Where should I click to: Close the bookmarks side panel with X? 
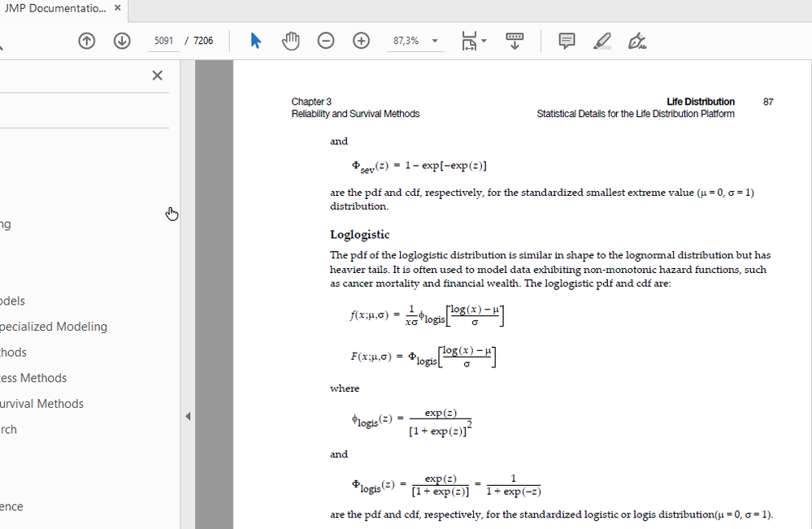point(158,76)
